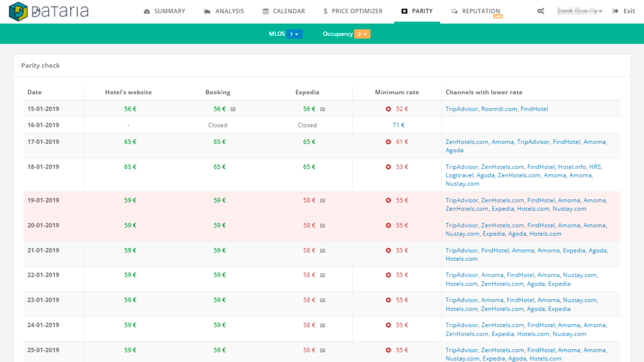Click red error icon on 19-01-2019 minimum rate
Screen dimensions: 644x362
388,200
